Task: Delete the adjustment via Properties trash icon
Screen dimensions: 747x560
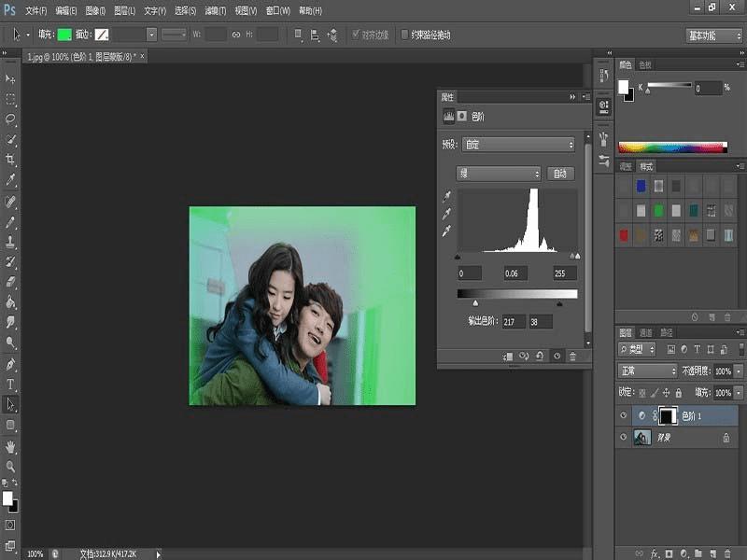Action: point(572,356)
